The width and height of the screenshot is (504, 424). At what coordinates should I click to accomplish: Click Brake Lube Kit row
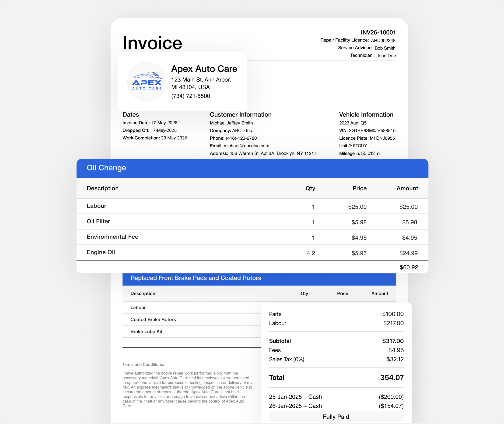click(192, 332)
